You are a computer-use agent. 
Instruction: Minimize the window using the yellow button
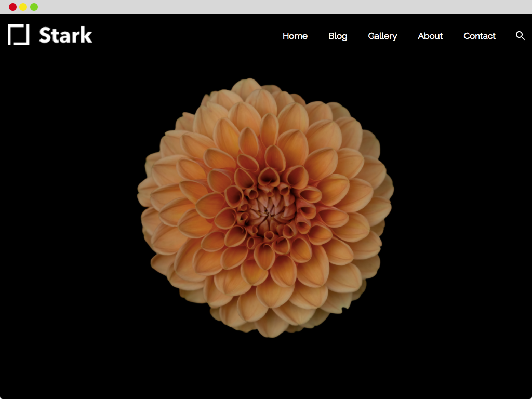tap(23, 7)
